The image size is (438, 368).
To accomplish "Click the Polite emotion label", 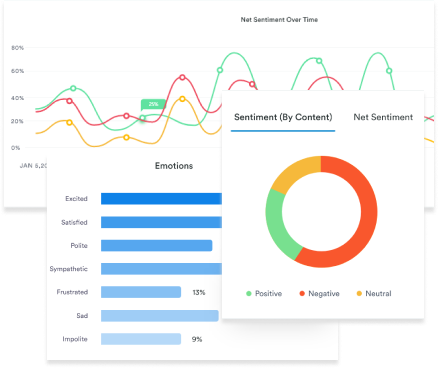I will click(x=79, y=246).
